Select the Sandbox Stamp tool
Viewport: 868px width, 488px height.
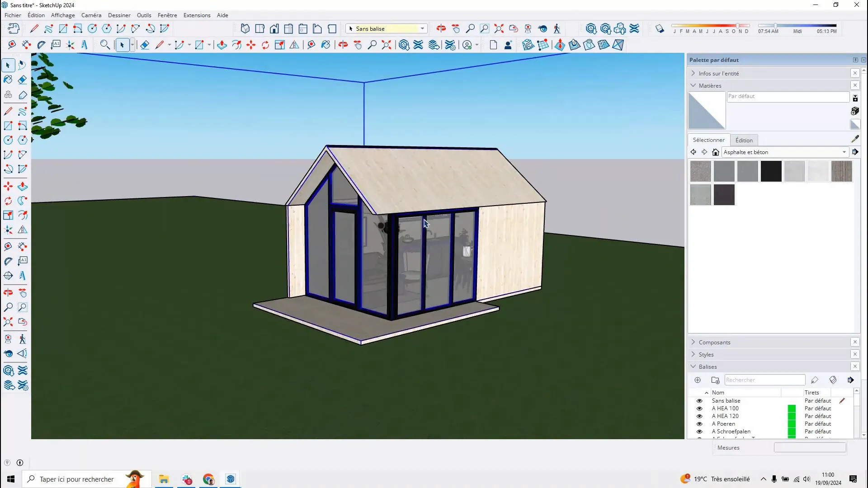(574, 45)
